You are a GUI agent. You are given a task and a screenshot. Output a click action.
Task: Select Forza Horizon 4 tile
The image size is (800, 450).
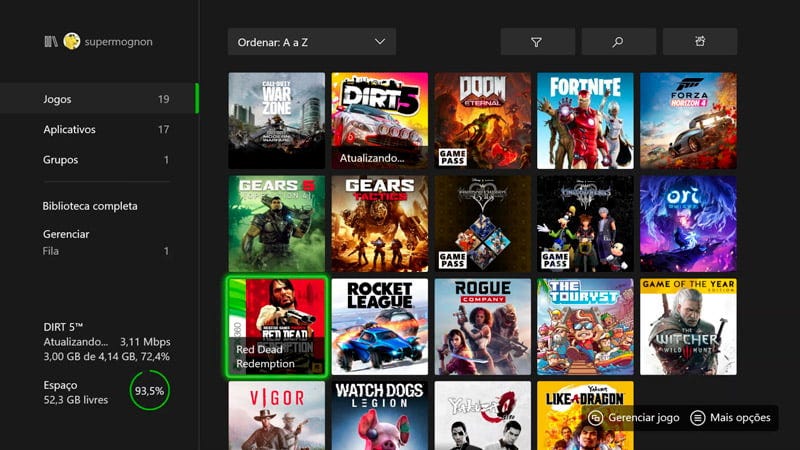(x=688, y=120)
